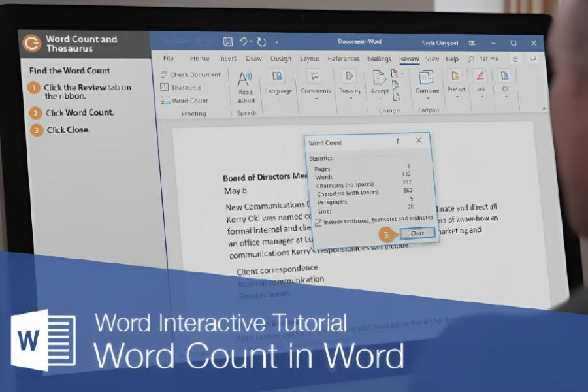The image size is (588, 392).
Task: Click the Tell me search box
Action: click(483, 59)
